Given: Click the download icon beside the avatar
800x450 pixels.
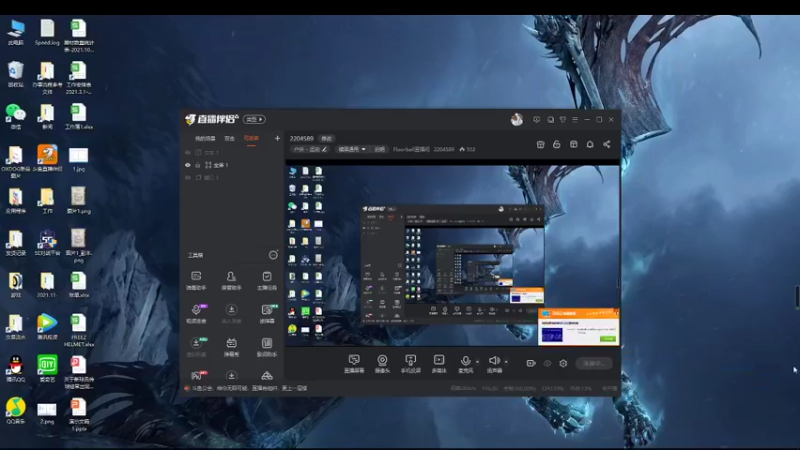Looking at the screenshot, I should tap(536, 119).
